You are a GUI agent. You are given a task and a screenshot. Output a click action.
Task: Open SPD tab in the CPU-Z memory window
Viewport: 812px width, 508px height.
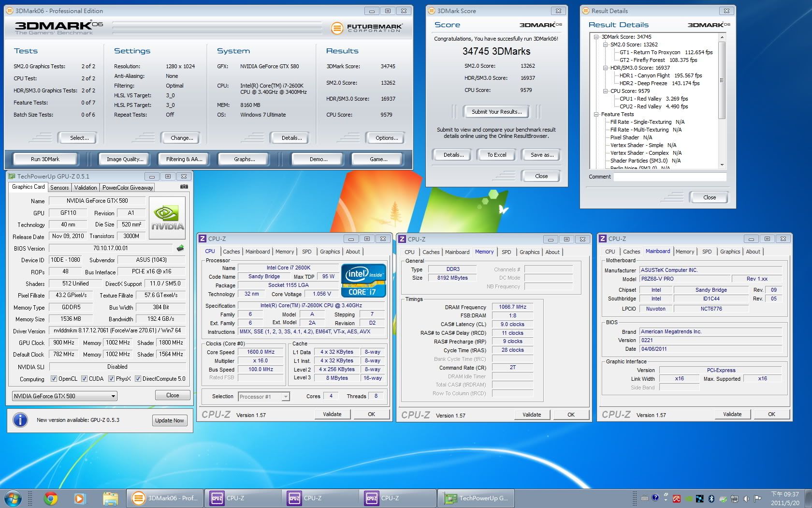[x=506, y=252]
